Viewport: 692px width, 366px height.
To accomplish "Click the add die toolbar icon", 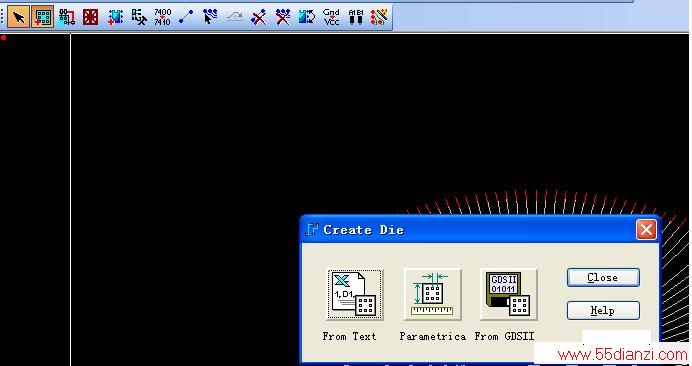I will pyautogui.click(x=43, y=17).
